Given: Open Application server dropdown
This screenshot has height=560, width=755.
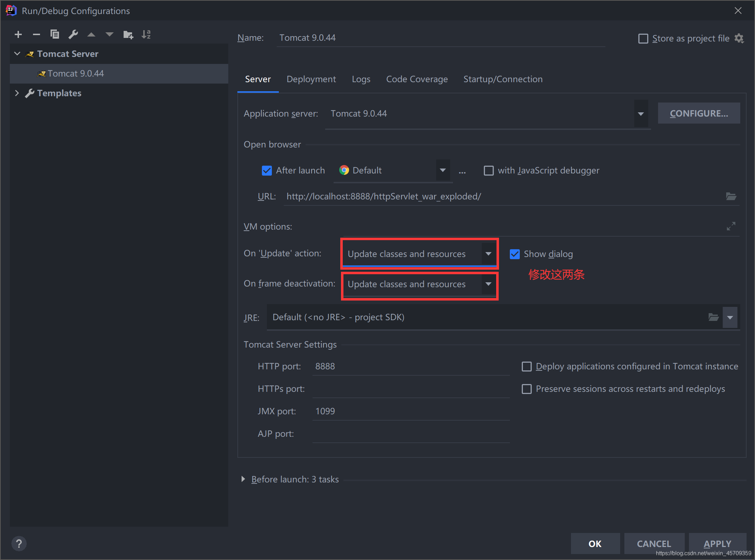Looking at the screenshot, I should [641, 114].
